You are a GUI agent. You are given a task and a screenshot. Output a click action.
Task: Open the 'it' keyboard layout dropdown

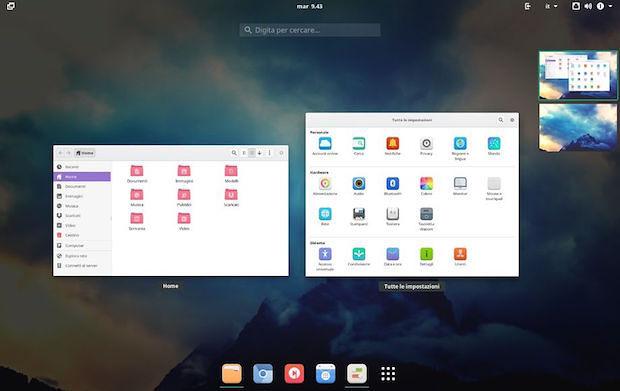point(551,6)
